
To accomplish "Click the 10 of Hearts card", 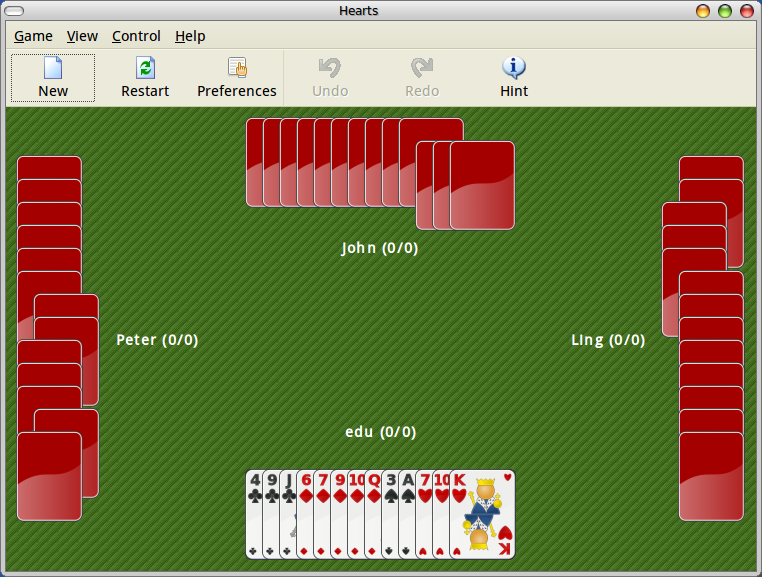I will [441, 514].
